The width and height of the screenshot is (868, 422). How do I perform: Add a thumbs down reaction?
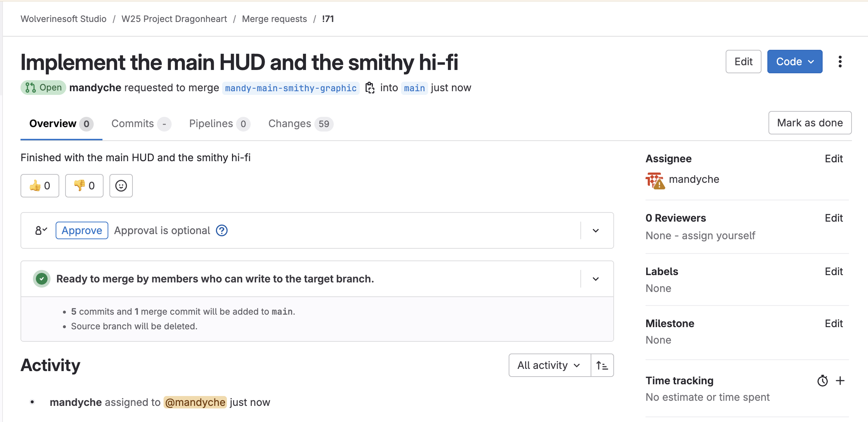pos(84,186)
